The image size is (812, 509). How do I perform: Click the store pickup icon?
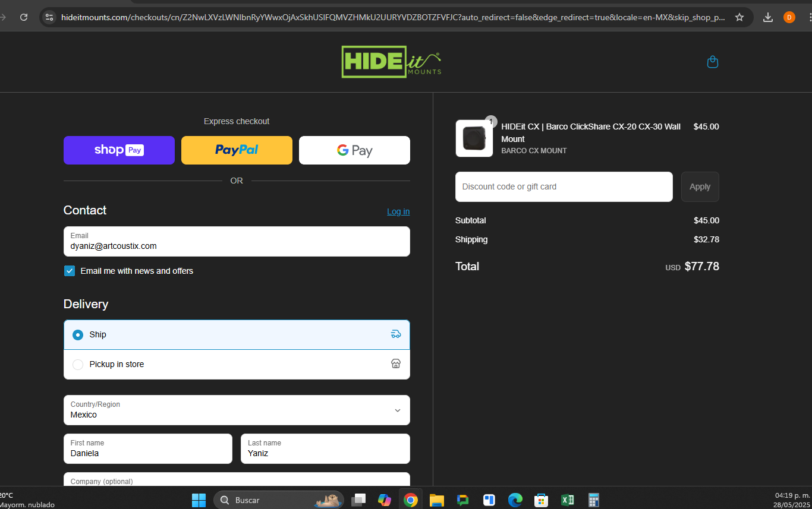396,363
